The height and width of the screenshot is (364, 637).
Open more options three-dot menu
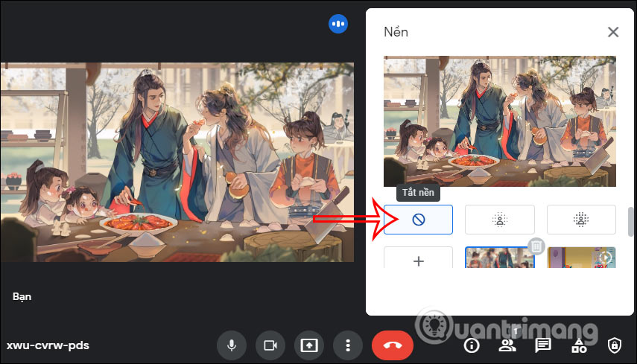[348, 345]
